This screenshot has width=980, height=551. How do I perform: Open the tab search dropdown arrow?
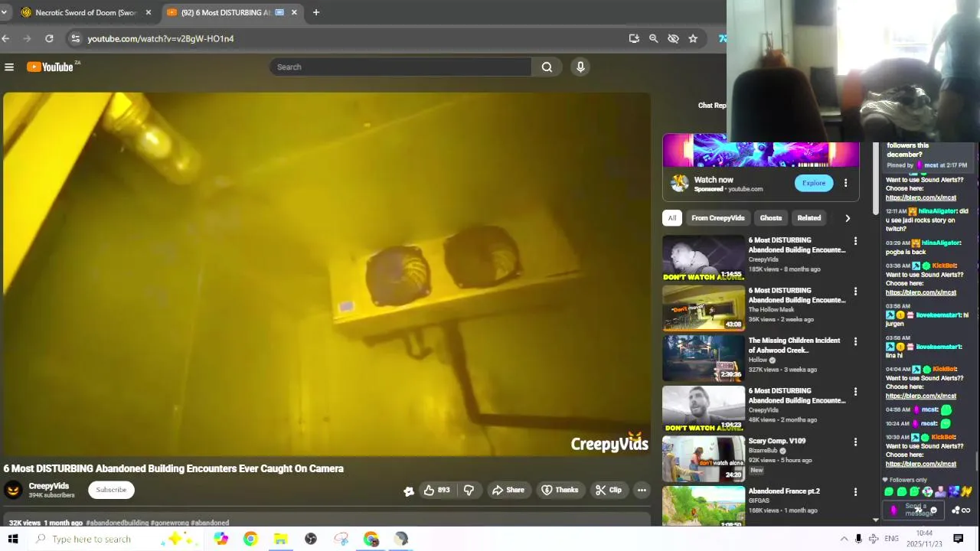tap(4, 12)
